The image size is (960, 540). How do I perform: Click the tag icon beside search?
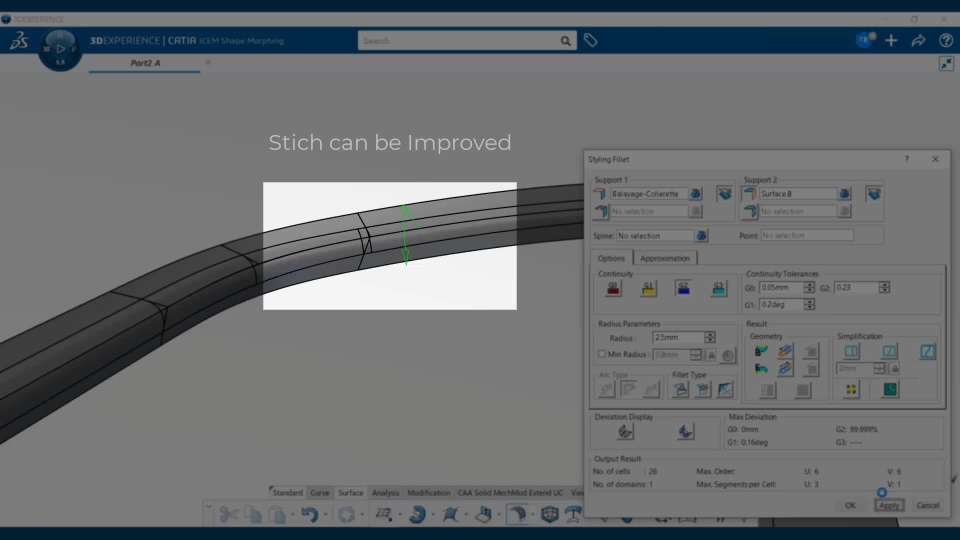[x=591, y=40]
